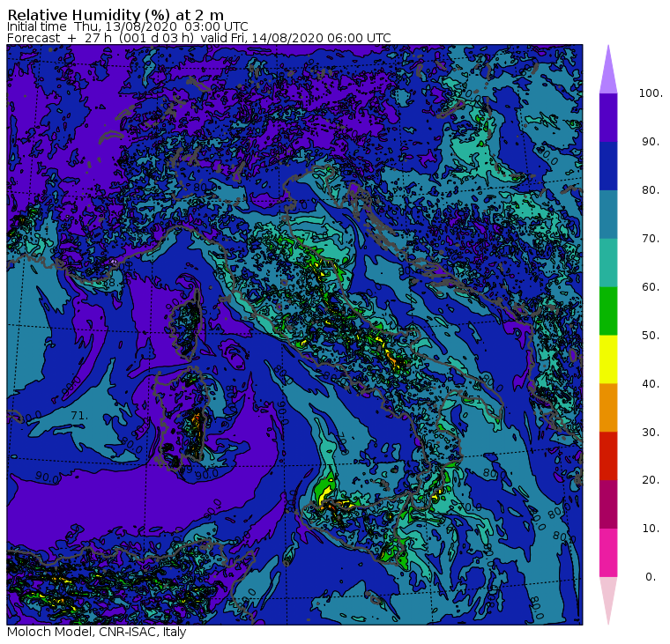
Task: Click the '71.' contour label west of Sardinia
Action: (79, 416)
